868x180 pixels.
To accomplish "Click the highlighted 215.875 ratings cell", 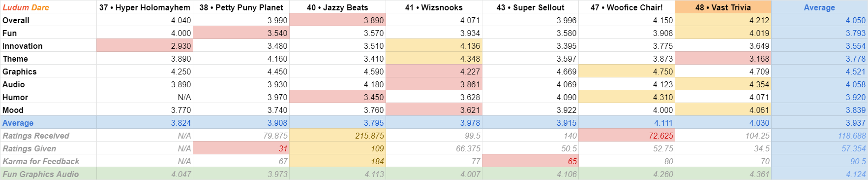I will 337,135.
